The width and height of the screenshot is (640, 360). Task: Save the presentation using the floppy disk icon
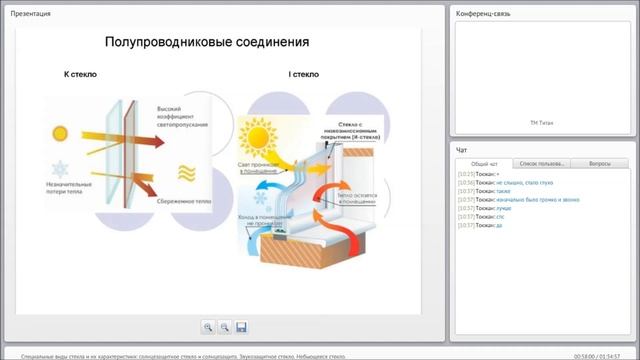pos(241,327)
